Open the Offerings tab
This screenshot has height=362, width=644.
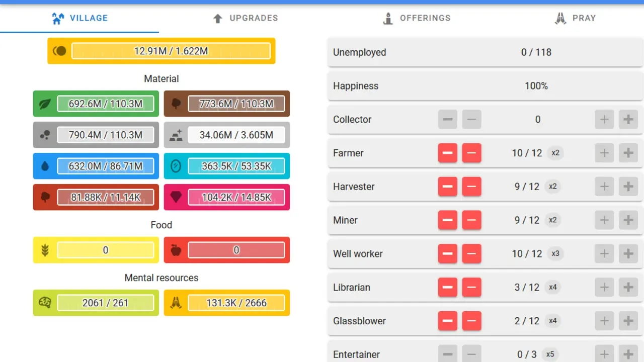pos(416,18)
